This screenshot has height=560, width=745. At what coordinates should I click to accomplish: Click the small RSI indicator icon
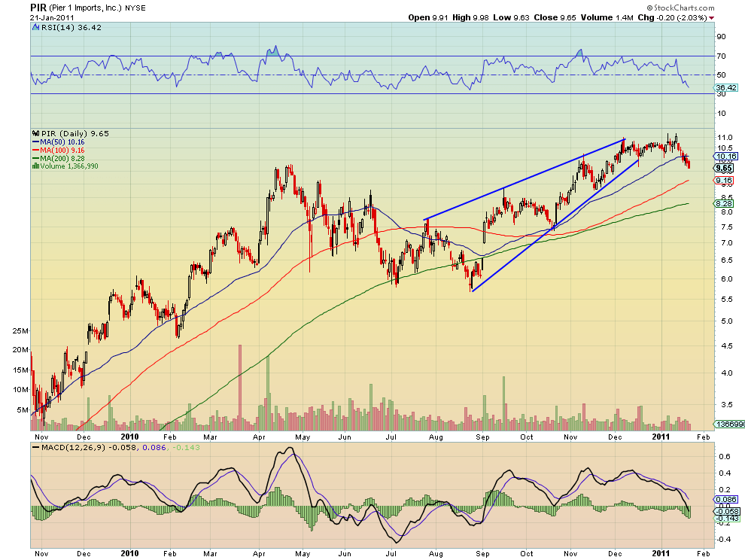pyautogui.click(x=35, y=28)
